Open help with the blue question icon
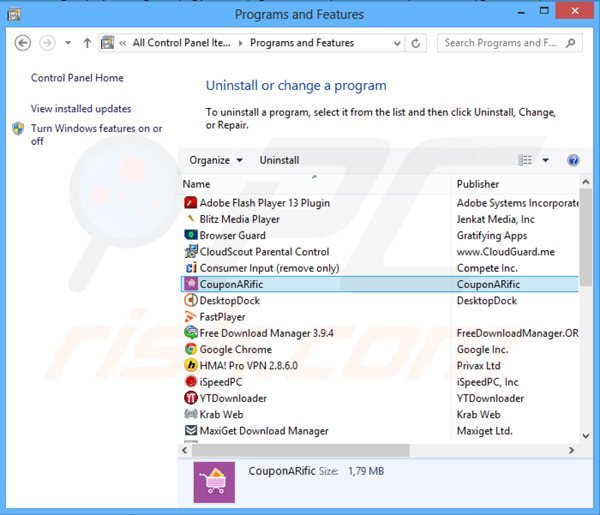This screenshot has height=515, width=600. point(573,160)
